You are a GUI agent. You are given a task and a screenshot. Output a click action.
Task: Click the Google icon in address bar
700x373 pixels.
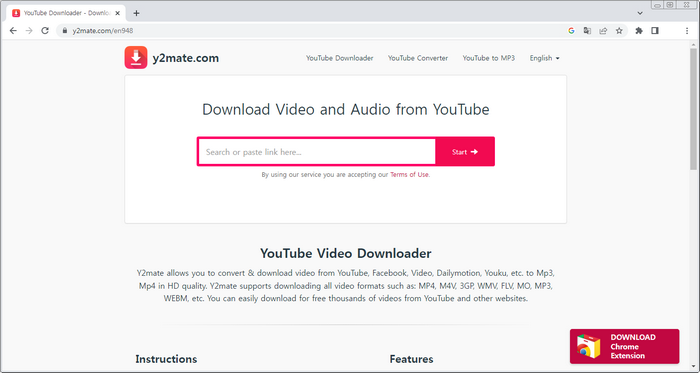tap(571, 31)
